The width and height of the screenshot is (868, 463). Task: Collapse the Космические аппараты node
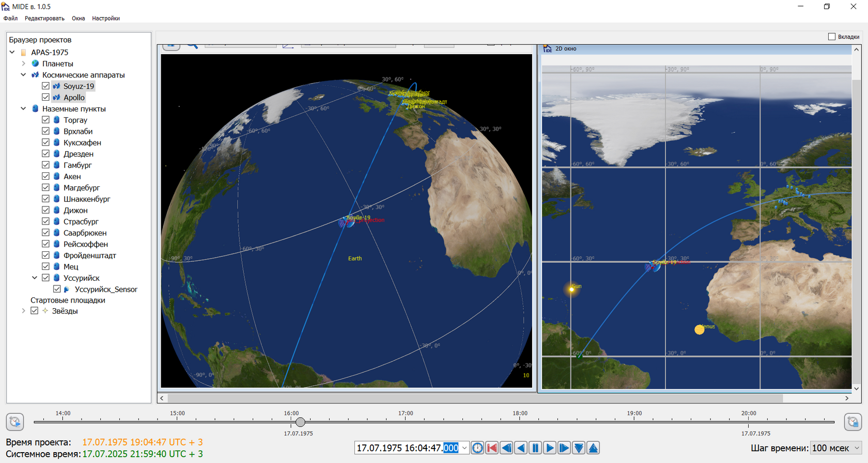(x=23, y=75)
